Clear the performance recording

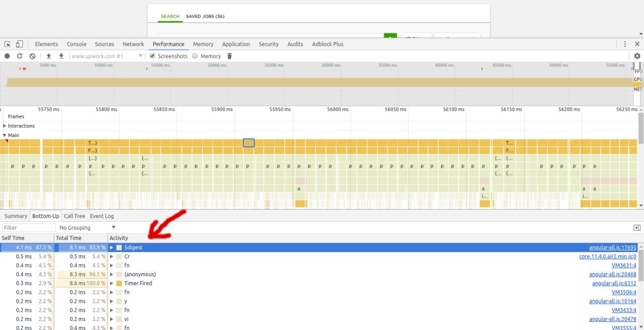click(32, 56)
